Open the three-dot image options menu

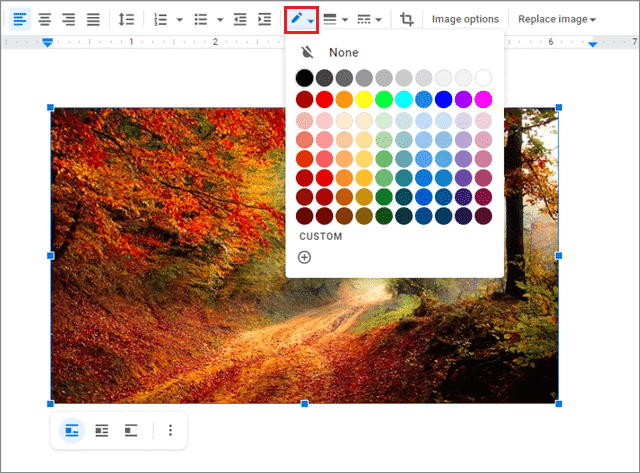(x=170, y=430)
